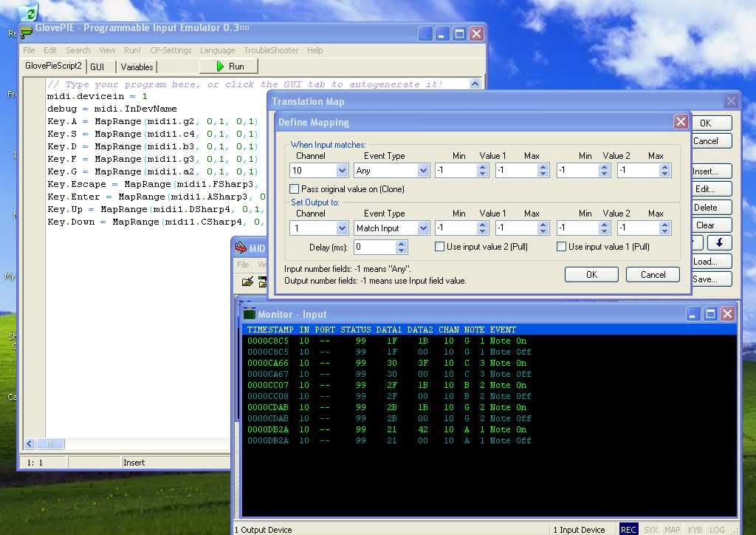Click the output Value 2 Max field

tap(639, 228)
